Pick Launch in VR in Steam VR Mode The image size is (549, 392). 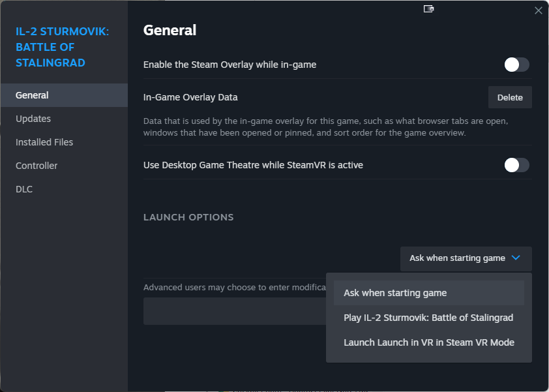point(428,342)
